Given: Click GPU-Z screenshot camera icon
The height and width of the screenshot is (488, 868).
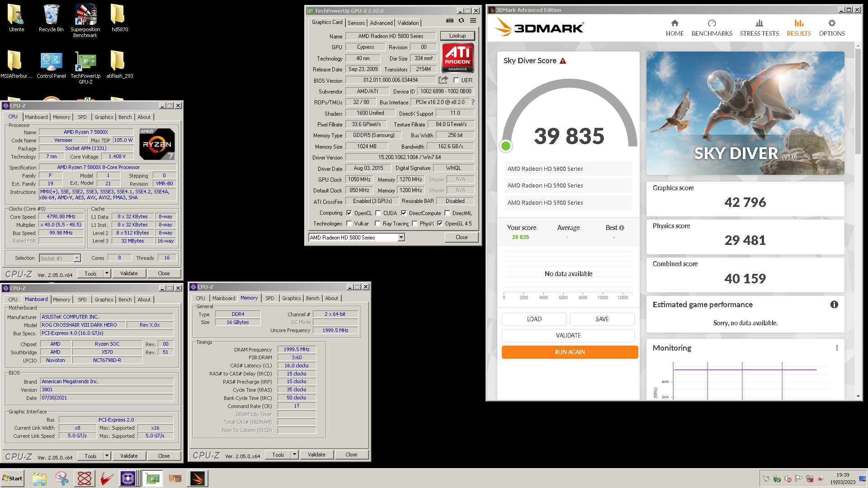Looking at the screenshot, I should pyautogui.click(x=449, y=20).
